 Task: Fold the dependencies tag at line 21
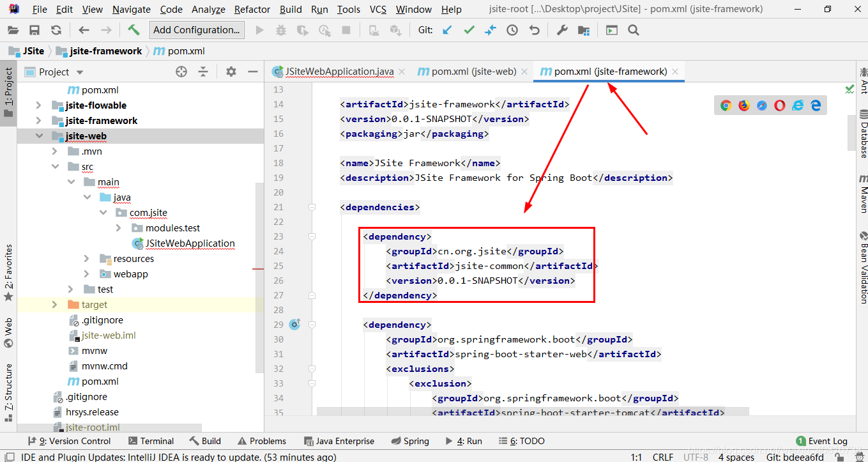pos(312,207)
